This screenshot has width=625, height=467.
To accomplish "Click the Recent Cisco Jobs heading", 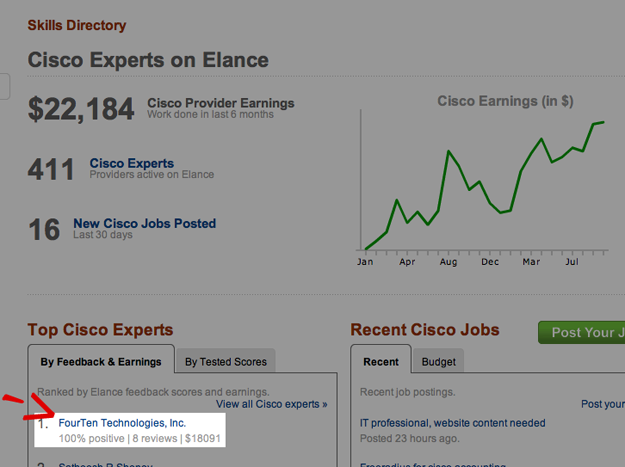I will [x=425, y=330].
